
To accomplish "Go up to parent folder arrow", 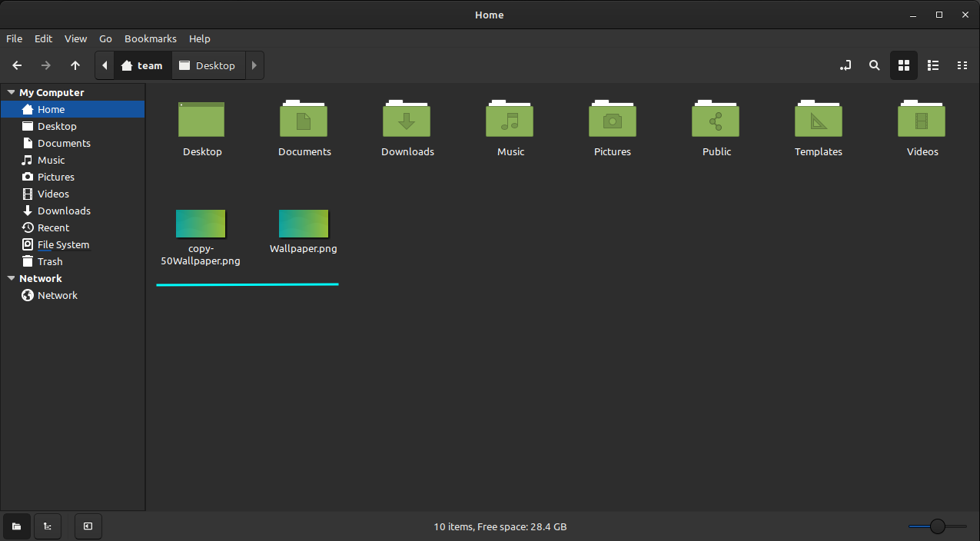I will coord(75,66).
